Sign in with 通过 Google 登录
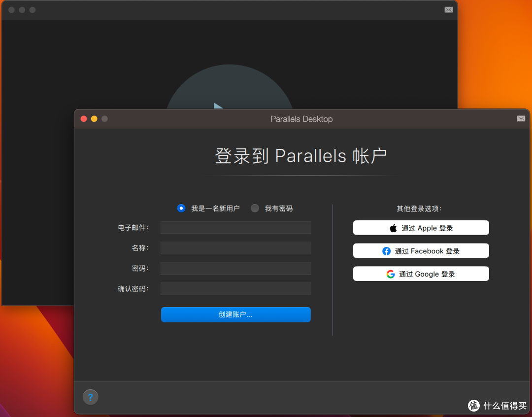 tap(421, 274)
